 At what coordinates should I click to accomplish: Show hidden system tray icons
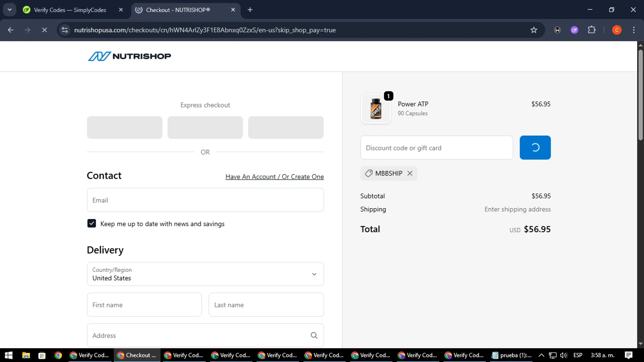[x=541, y=355]
